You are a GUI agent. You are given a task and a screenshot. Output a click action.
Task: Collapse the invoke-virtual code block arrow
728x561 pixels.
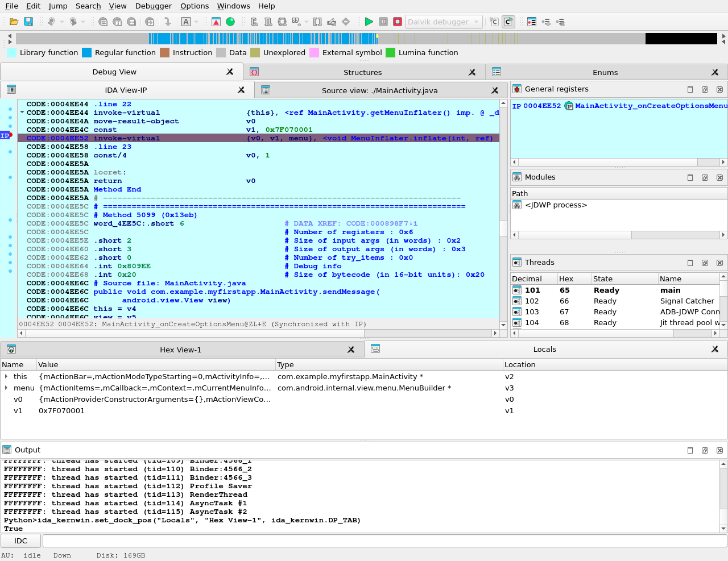tap(22, 113)
